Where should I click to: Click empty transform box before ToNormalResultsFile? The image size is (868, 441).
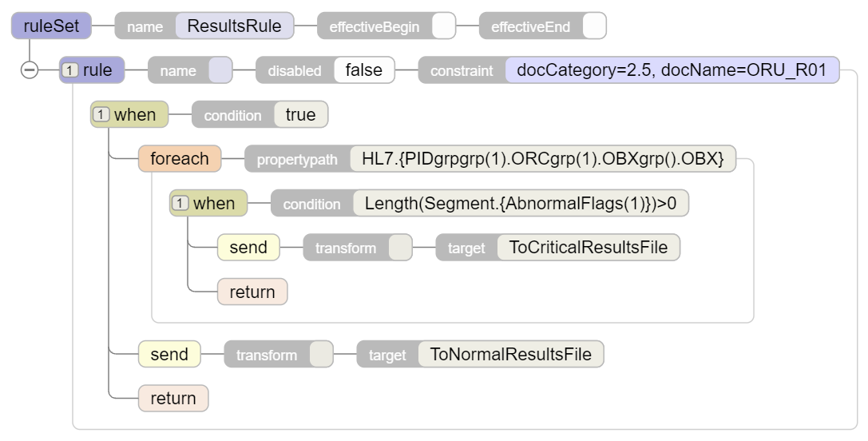tap(321, 354)
